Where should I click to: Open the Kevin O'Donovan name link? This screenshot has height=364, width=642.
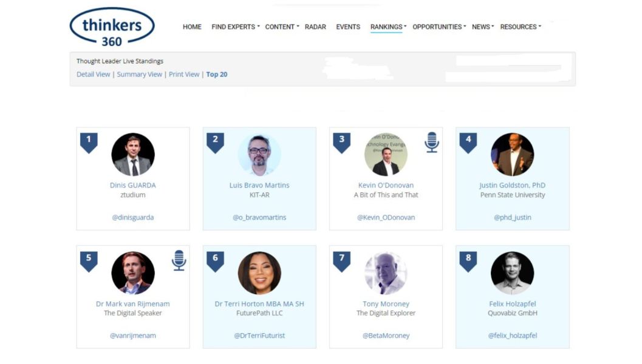point(386,185)
